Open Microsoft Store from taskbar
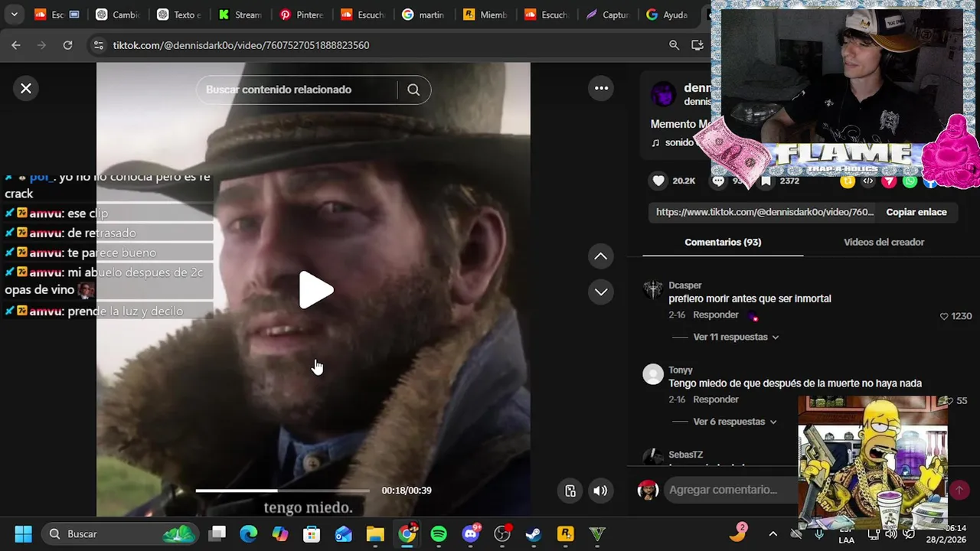The image size is (980, 551). (x=312, y=533)
